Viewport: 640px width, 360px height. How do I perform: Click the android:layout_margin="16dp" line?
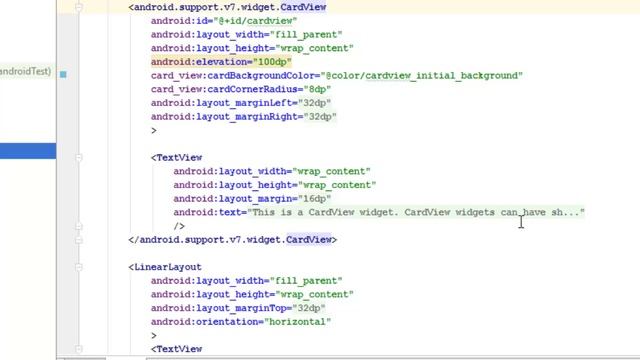tap(252, 199)
